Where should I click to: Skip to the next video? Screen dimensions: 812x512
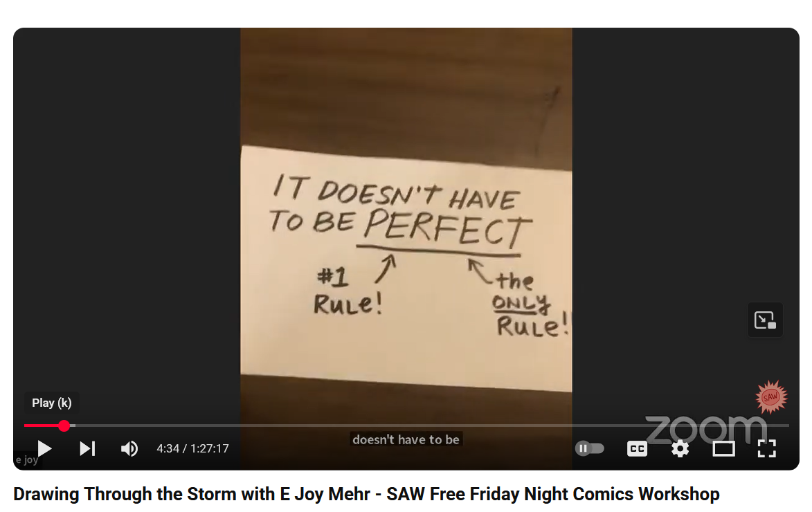[87, 448]
